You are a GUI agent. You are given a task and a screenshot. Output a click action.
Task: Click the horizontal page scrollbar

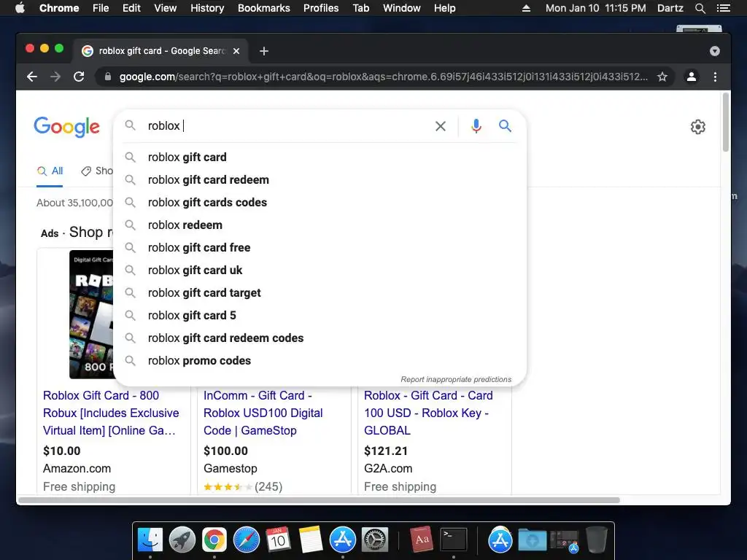coord(318,500)
